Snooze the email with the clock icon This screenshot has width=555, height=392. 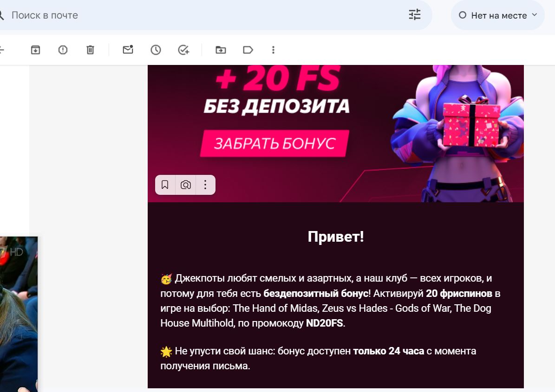tap(156, 50)
